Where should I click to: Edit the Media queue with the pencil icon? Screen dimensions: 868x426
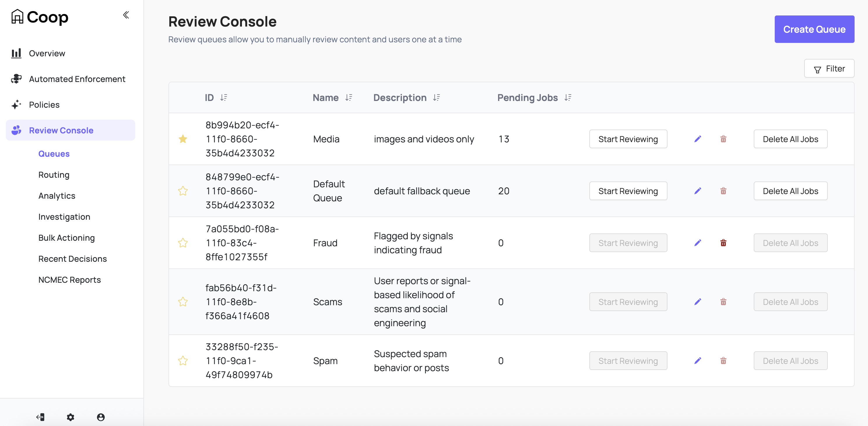tap(698, 139)
